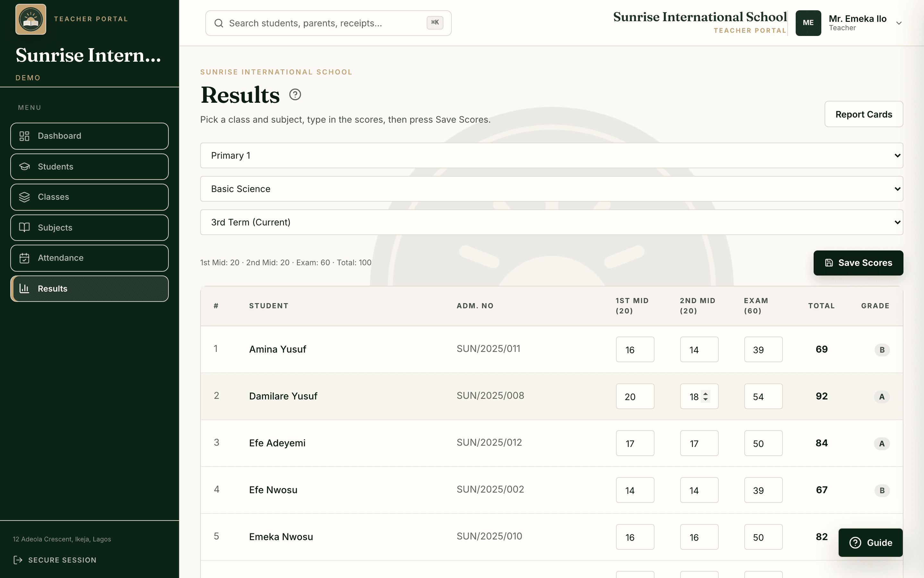Open the 3rd Term (Current) dropdown

(551, 222)
